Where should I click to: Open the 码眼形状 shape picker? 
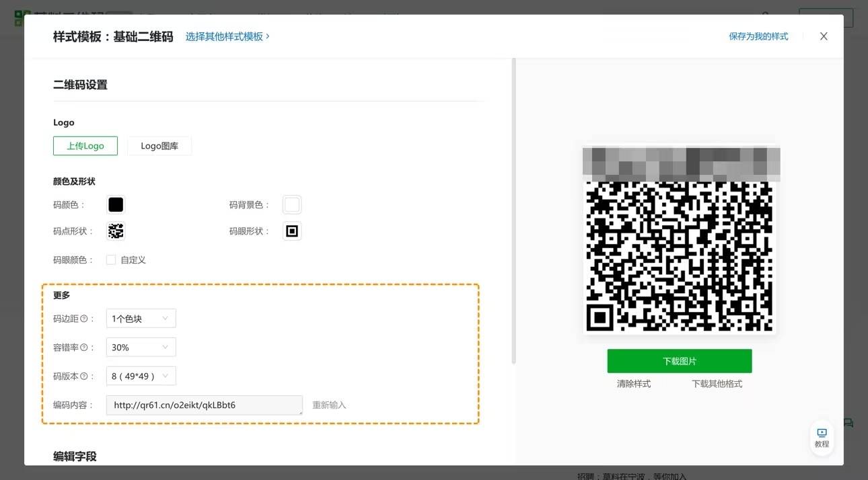[x=292, y=231]
